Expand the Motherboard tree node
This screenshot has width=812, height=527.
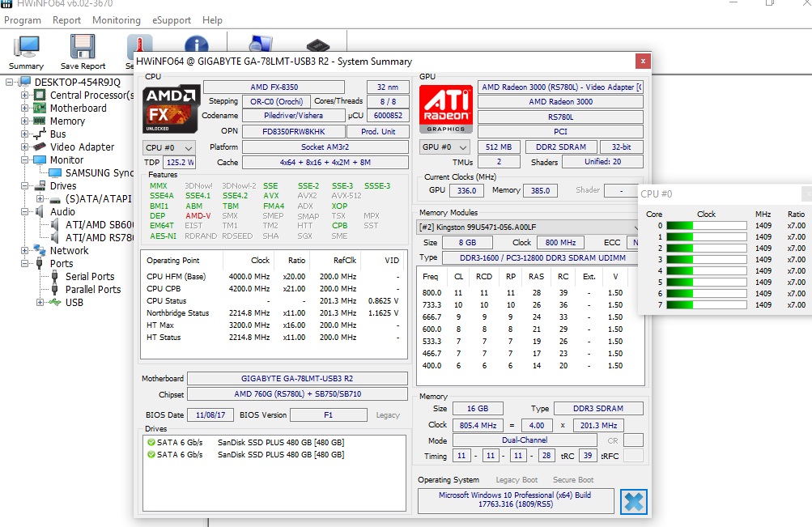point(25,108)
